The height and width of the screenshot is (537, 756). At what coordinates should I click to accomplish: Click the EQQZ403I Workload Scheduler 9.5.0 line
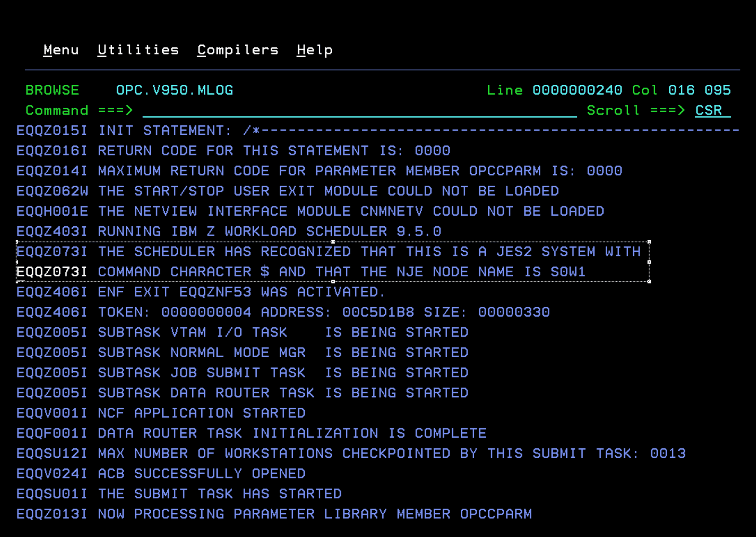pos(229,232)
